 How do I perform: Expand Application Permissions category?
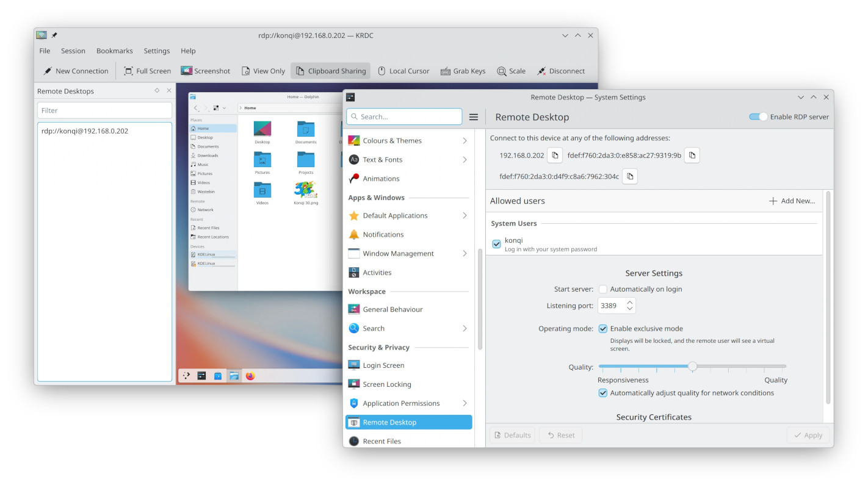(x=465, y=403)
